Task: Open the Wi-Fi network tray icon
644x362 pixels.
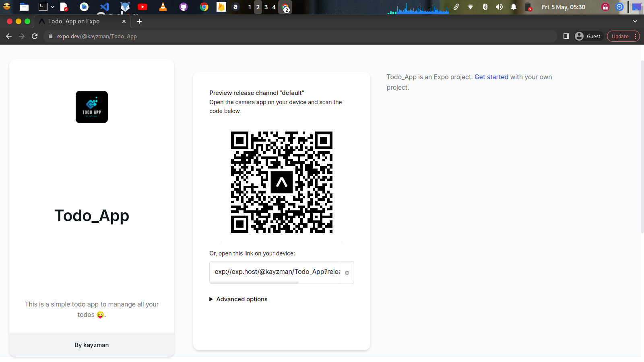Action: (x=471, y=7)
